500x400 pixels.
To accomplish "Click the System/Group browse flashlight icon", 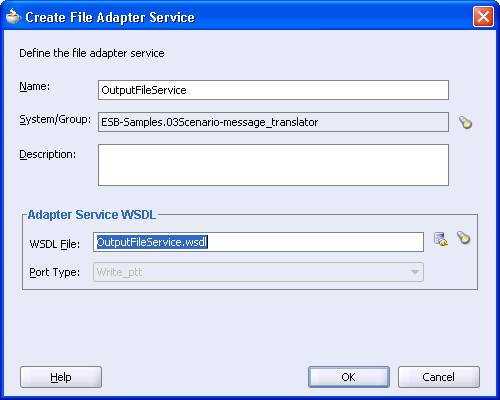I will (465, 122).
